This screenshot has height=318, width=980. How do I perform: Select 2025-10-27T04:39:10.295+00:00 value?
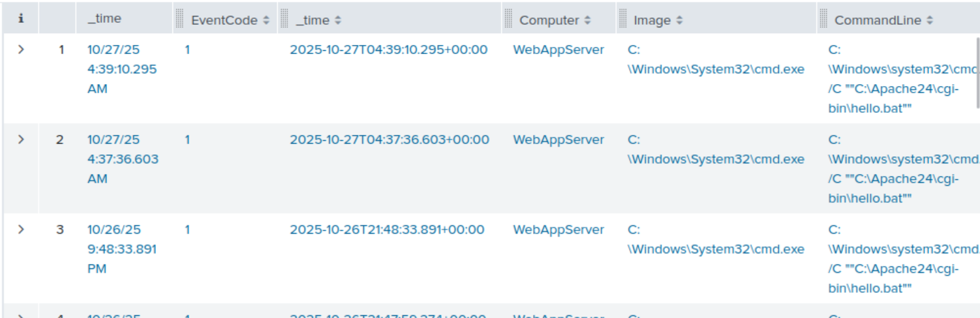point(389,50)
